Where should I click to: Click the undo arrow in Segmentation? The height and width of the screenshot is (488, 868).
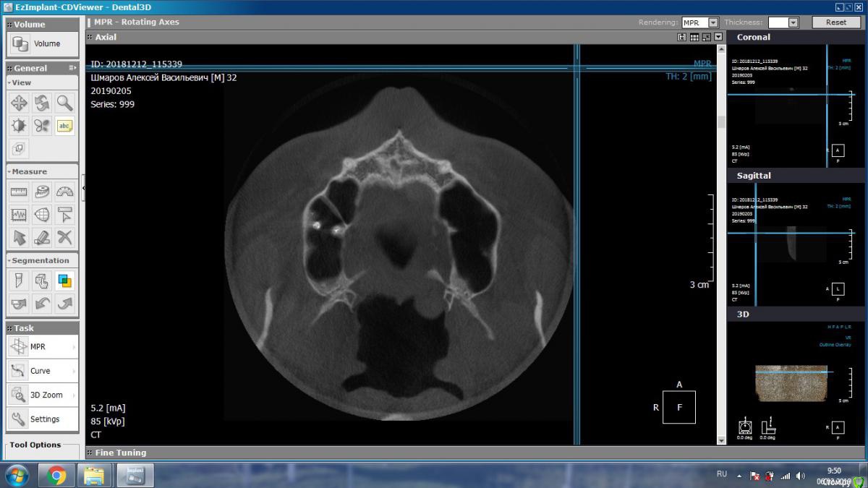point(42,304)
